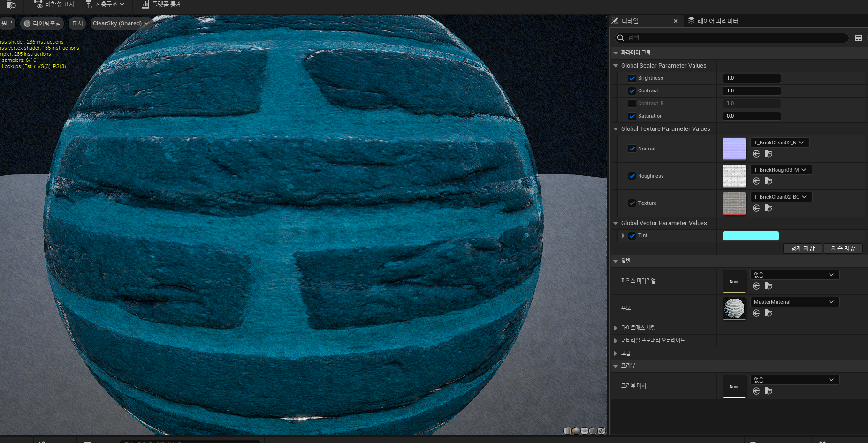Uncheck the Normal texture checkbox
The image size is (868, 443).
(632, 149)
